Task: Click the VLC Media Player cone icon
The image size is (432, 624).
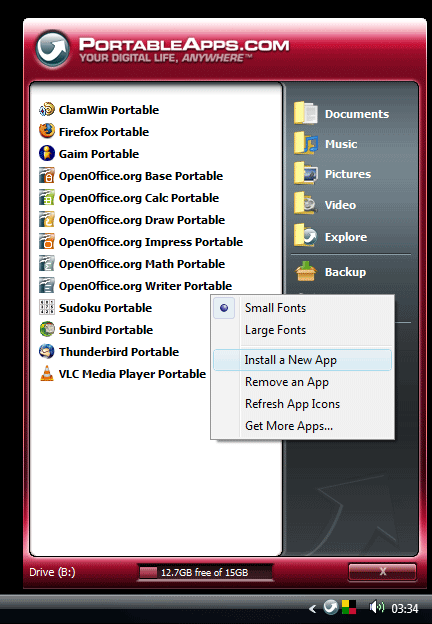Action: (x=47, y=373)
